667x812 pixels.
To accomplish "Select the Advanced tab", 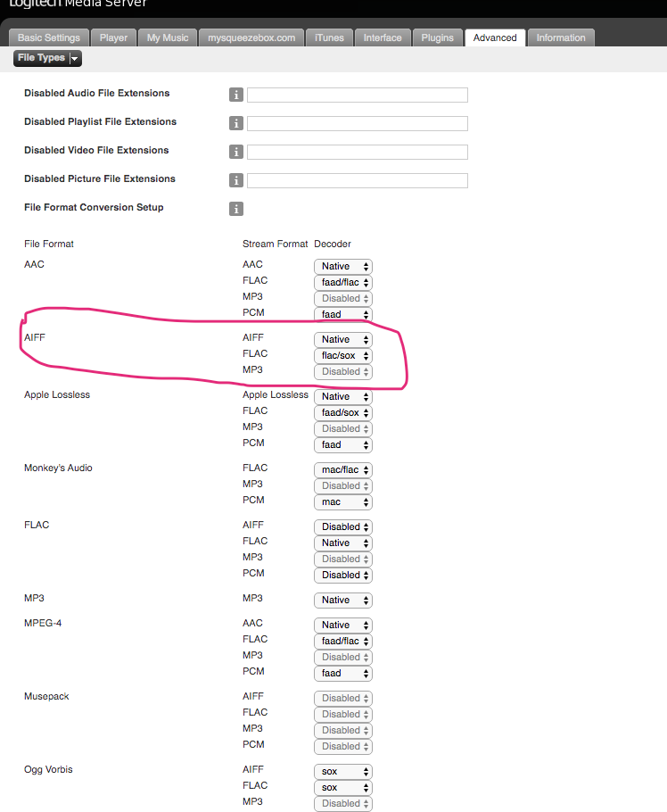I will click(x=495, y=37).
